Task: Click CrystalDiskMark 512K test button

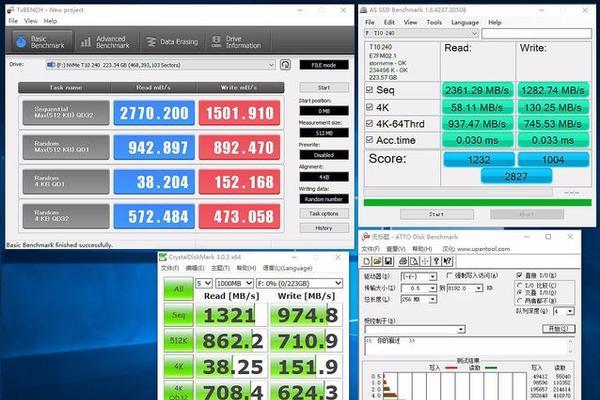Action: (x=178, y=340)
